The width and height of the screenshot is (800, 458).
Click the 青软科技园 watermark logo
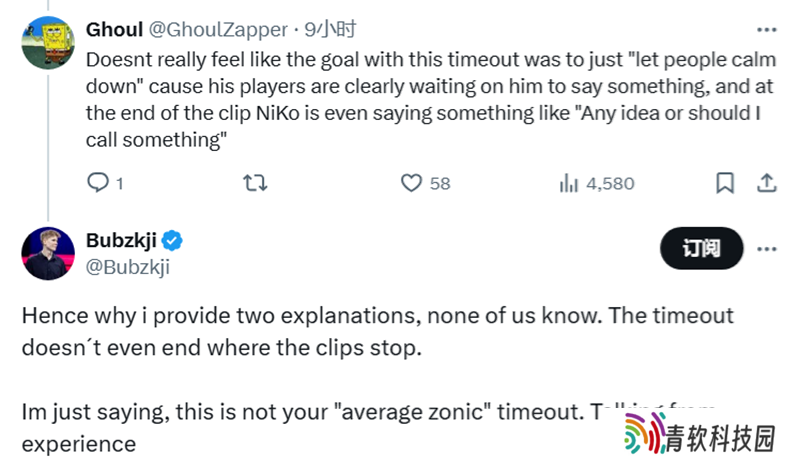click(700, 434)
